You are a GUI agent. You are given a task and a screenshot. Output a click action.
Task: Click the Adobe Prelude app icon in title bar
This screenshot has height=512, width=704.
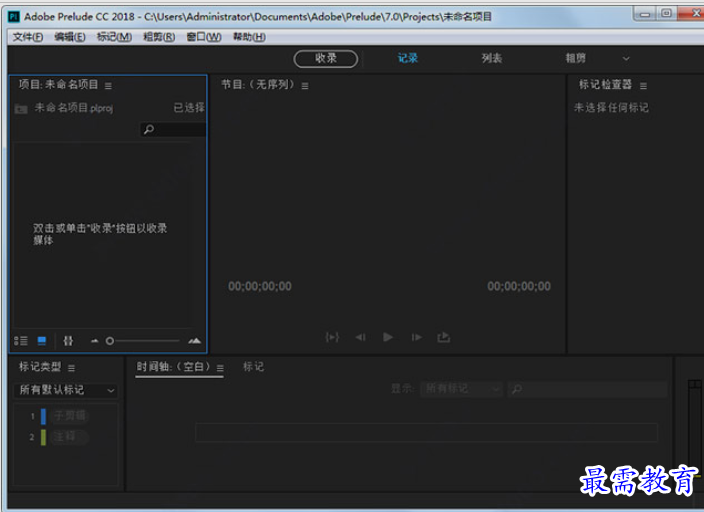pos(13,17)
